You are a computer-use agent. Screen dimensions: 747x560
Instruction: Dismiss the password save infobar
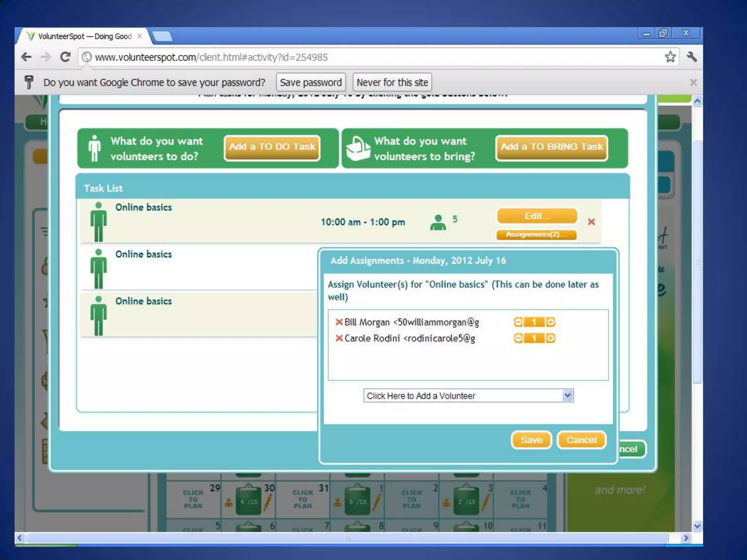pyautogui.click(x=693, y=82)
